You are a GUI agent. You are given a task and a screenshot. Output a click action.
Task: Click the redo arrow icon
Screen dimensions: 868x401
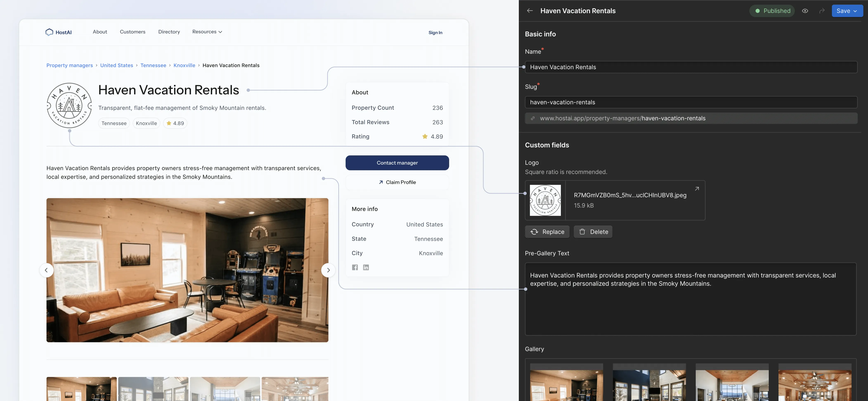(822, 11)
